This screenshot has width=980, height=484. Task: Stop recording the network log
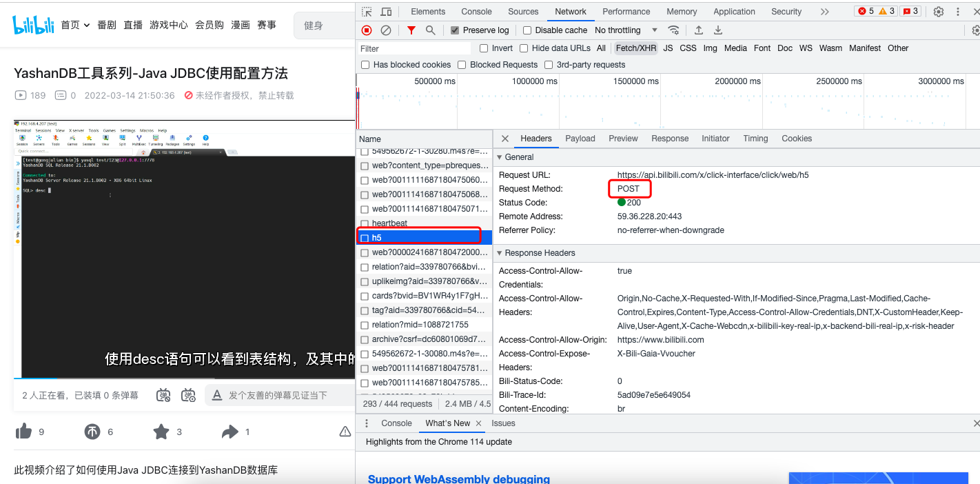[367, 30]
